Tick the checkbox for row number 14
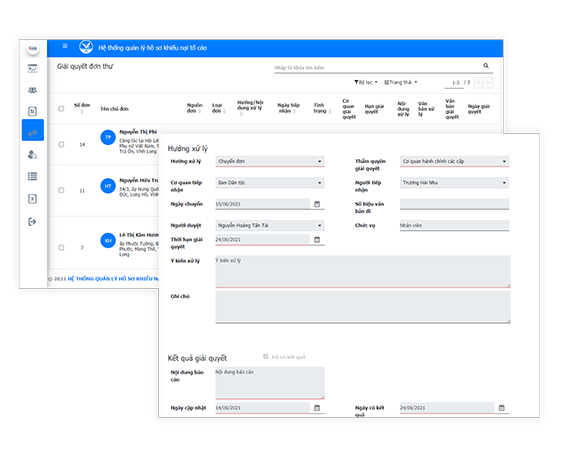The height and width of the screenshot is (458, 570). pos(61,144)
